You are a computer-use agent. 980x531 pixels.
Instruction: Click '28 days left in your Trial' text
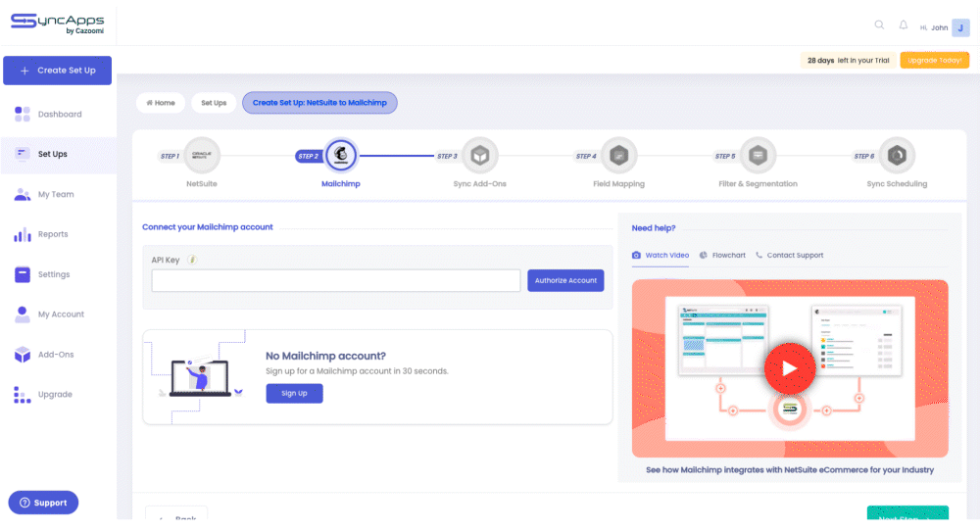(x=848, y=61)
